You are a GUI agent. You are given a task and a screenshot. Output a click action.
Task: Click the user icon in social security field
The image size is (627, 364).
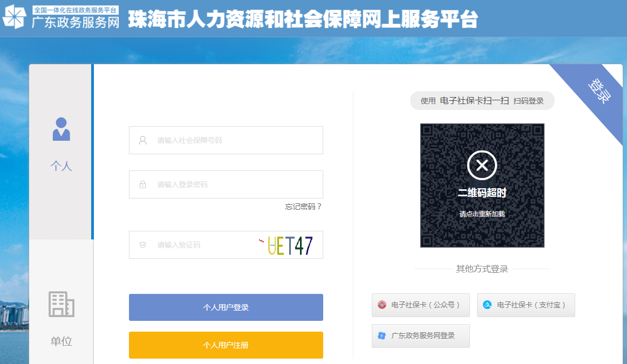[x=143, y=140]
